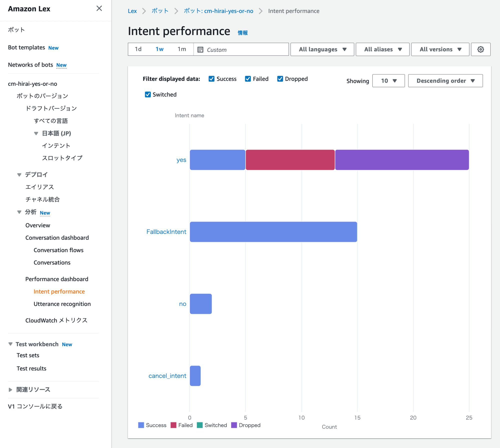
Task: Open Bot templates in sidebar
Action: pos(26,48)
